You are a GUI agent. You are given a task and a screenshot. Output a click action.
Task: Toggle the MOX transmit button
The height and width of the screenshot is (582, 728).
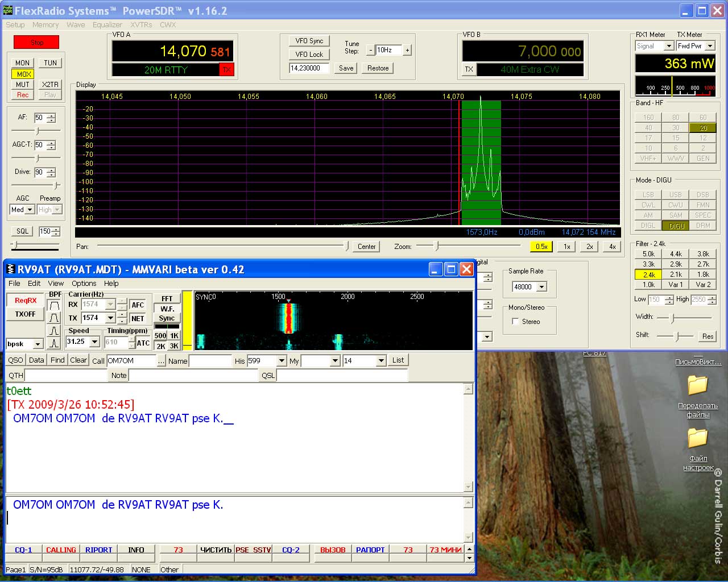[x=23, y=74]
